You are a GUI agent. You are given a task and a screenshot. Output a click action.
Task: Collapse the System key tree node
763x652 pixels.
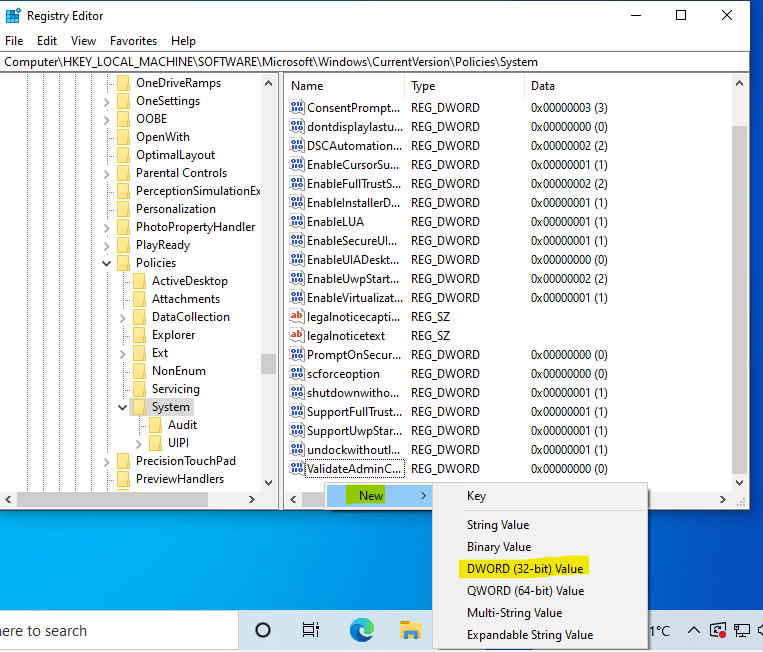coord(123,407)
